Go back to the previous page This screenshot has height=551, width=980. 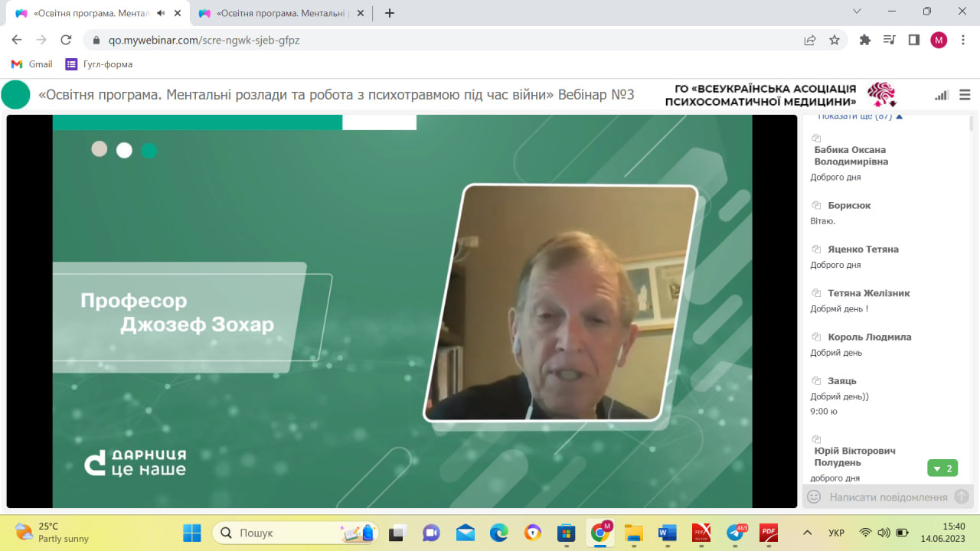(x=17, y=40)
